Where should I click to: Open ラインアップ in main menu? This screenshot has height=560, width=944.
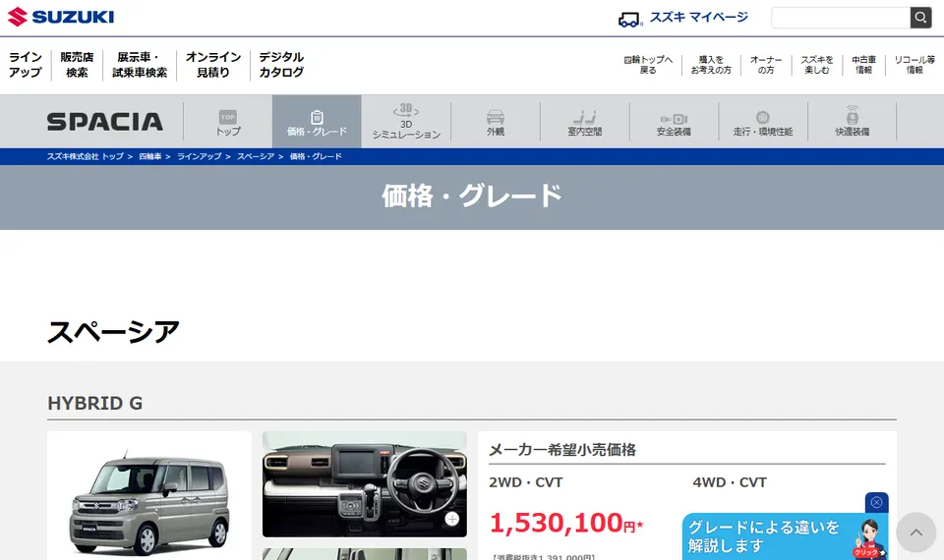(x=26, y=65)
